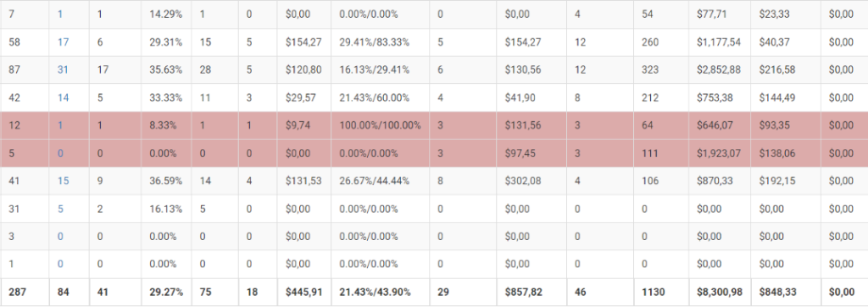Viewport: 868px width, 307px height.
Task: Select the $8,300,98 total cell
Action: pos(720,292)
